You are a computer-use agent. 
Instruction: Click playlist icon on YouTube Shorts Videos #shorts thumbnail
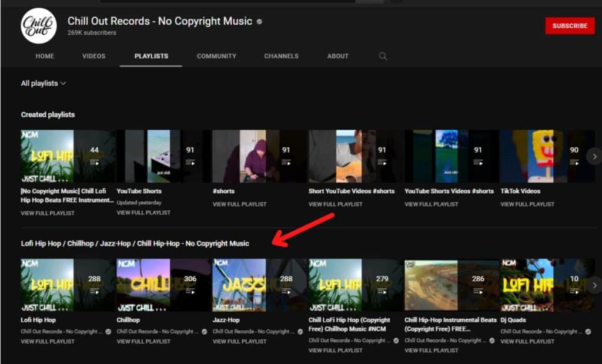[x=478, y=163]
